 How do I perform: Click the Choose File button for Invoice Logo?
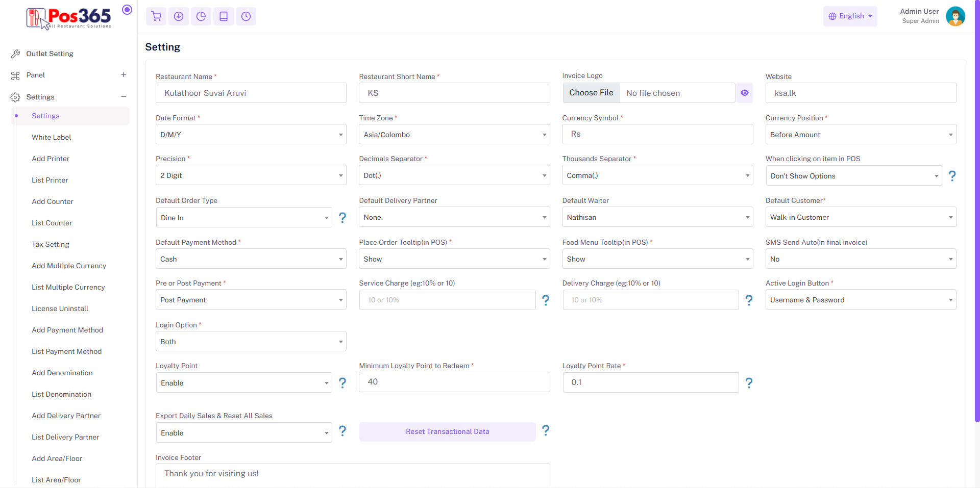pyautogui.click(x=591, y=93)
